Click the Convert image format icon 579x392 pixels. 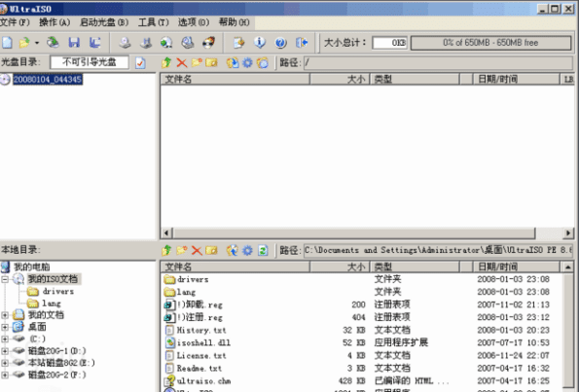click(x=166, y=43)
